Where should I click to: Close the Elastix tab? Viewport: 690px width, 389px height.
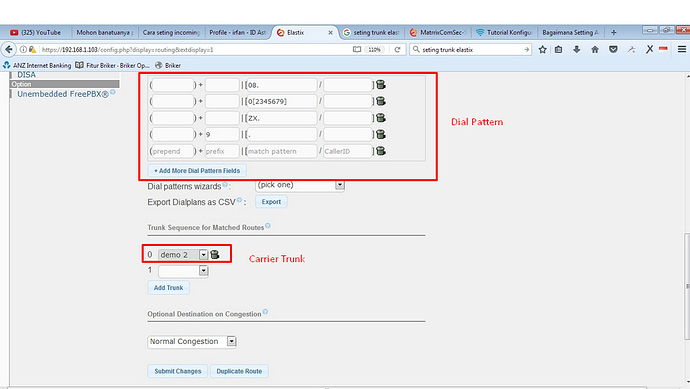pyautogui.click(x=330, y=33)
